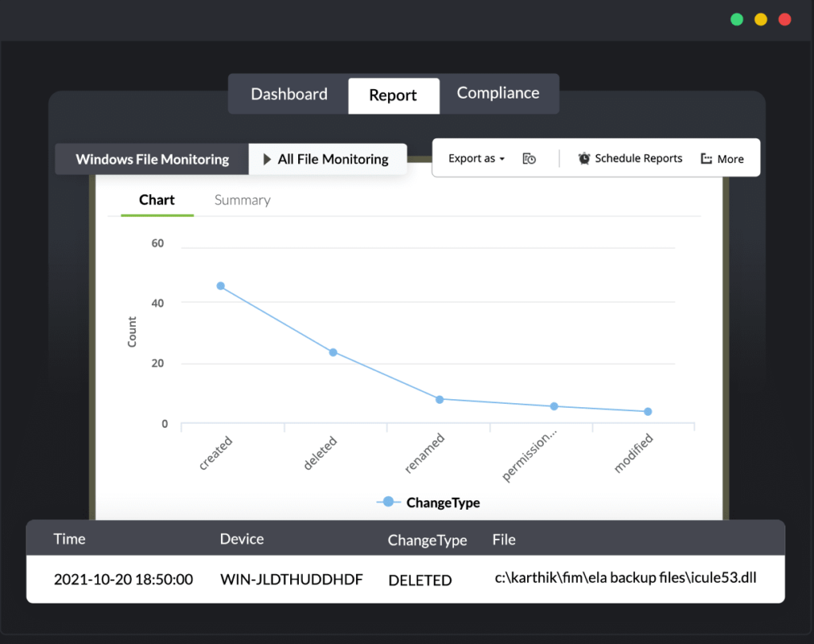The image size is (814, 644).
Task: Expand the More options menu
Action: click(x=729, y=158)
